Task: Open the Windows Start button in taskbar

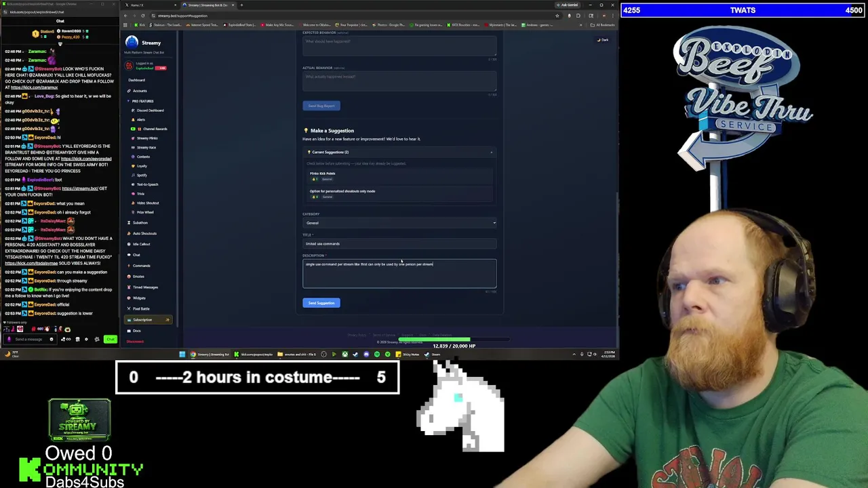Action: pos(182,354)
